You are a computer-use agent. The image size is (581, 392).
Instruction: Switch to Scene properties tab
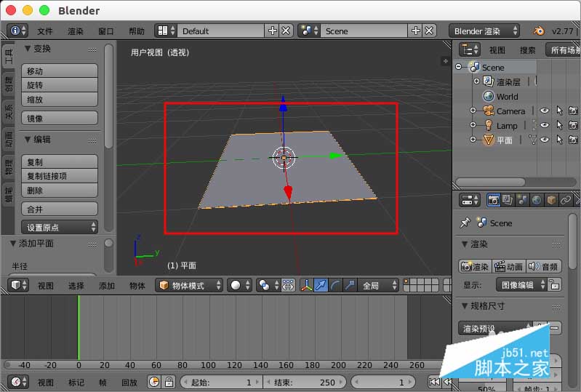coord(521,201)
